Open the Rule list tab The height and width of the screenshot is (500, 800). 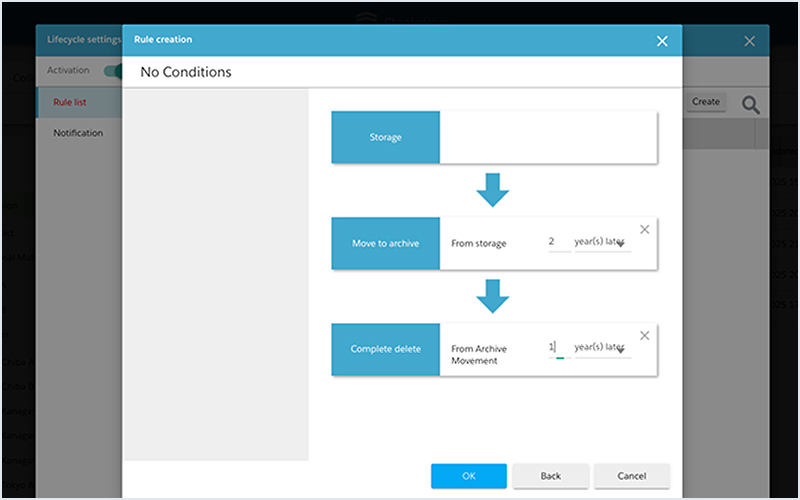coord(79,103)
